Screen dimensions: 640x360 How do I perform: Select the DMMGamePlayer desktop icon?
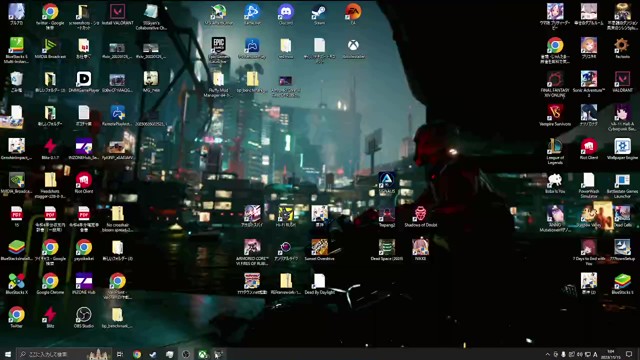click(x=84, y=82)
